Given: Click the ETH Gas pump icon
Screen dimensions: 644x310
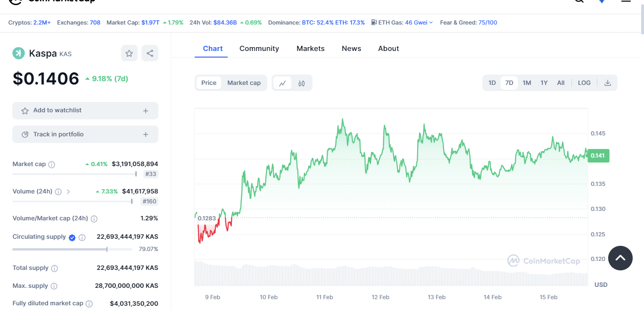Looking at the screenshot, I should coord(374,22).
